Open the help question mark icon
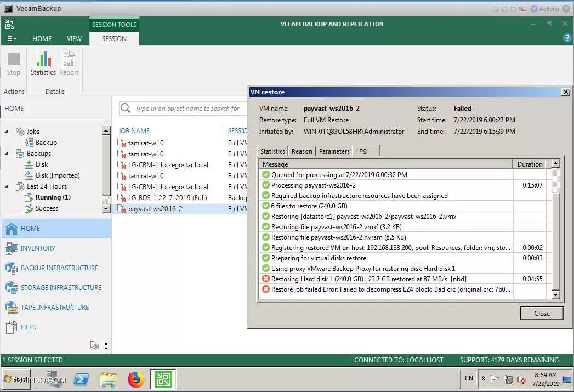Screen dimensions: 574x392 click(x=567, y=38)
